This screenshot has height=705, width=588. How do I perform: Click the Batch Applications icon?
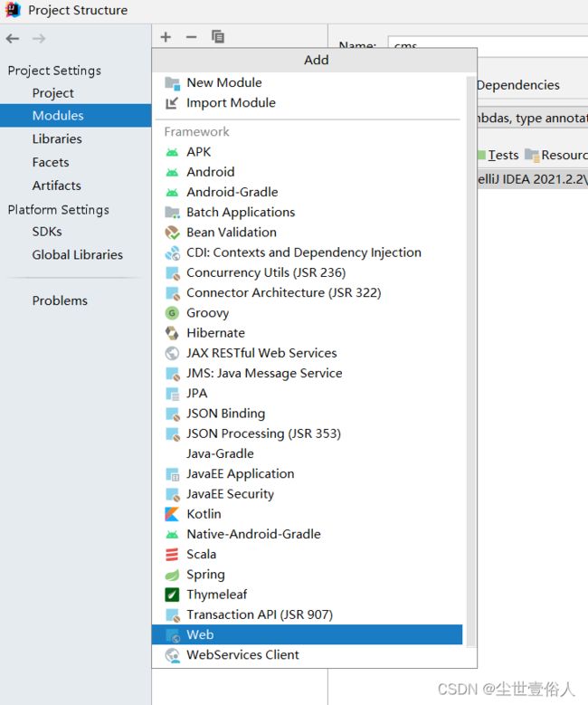(172, 212)
